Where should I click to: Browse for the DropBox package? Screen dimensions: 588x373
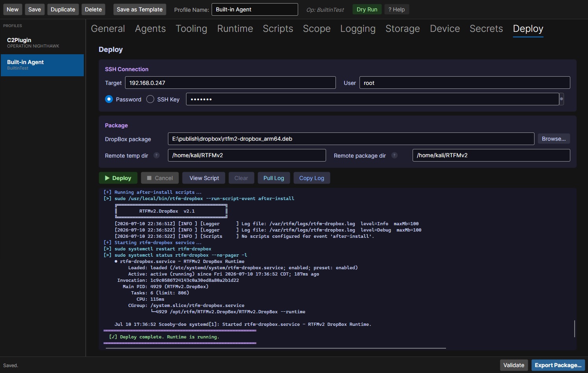[554, 139]
